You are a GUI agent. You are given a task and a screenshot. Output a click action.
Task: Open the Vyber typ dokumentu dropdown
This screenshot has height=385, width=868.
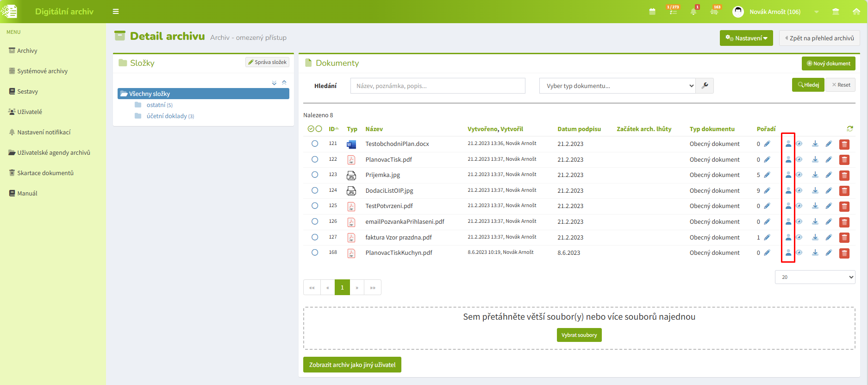(618, 86)
